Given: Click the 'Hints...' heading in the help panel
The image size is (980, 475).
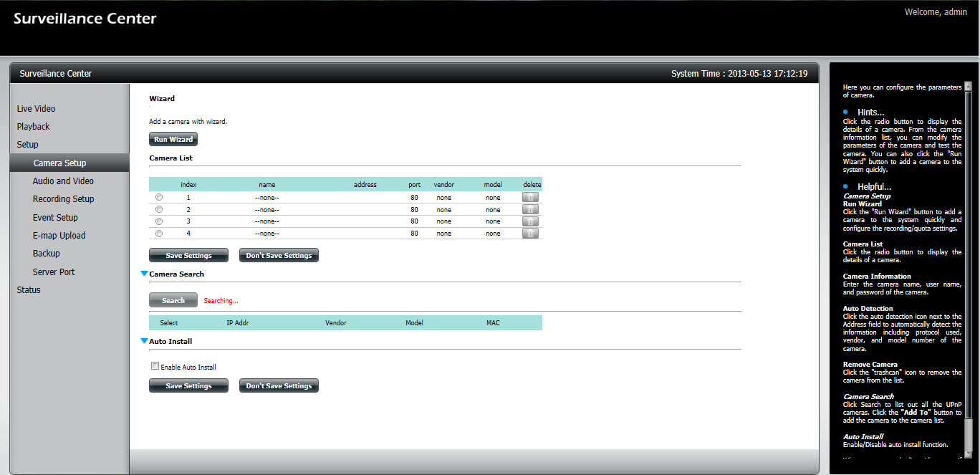Looking at the screenshot, I should (x=870, y=112).
